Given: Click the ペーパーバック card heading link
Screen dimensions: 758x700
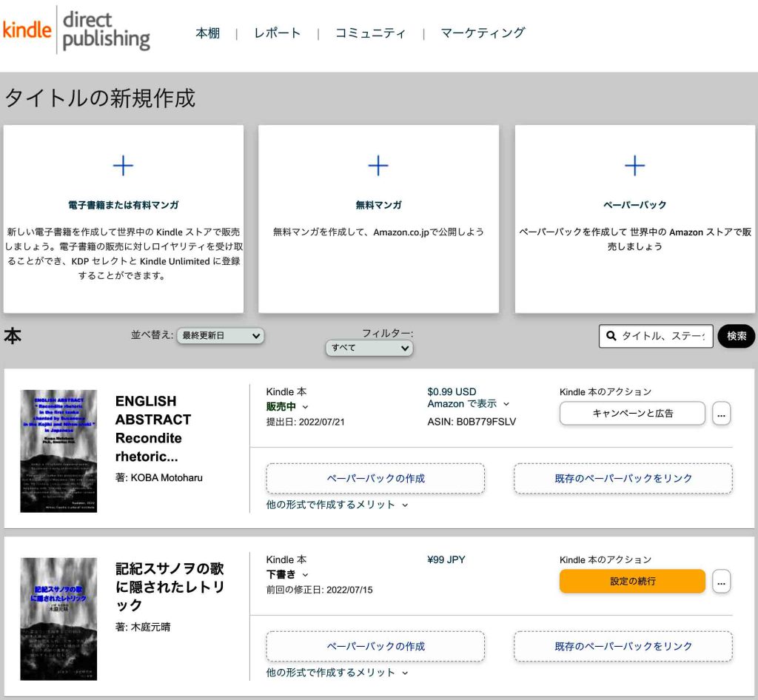Looking at the screenshot, I should (634, 205).
